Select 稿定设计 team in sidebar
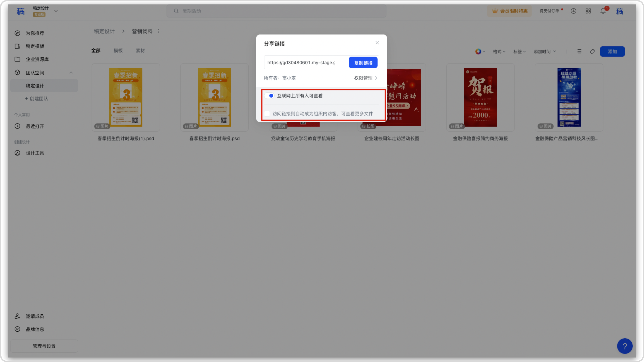 [x=44, y=86]
